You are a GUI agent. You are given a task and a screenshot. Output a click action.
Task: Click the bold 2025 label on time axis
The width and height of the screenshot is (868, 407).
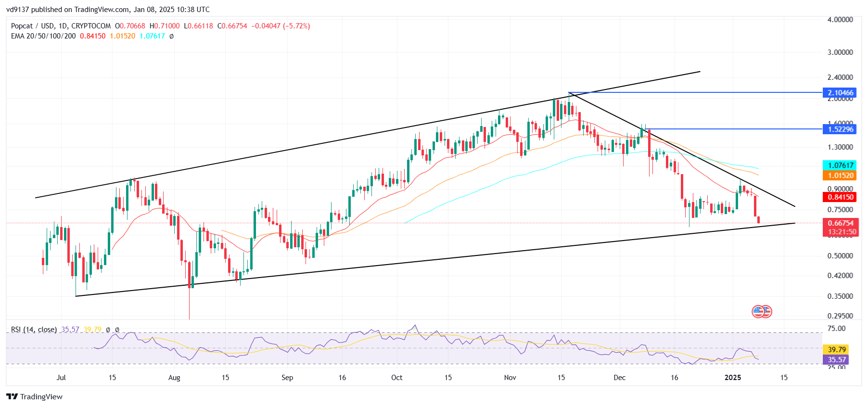click(733, 378)
